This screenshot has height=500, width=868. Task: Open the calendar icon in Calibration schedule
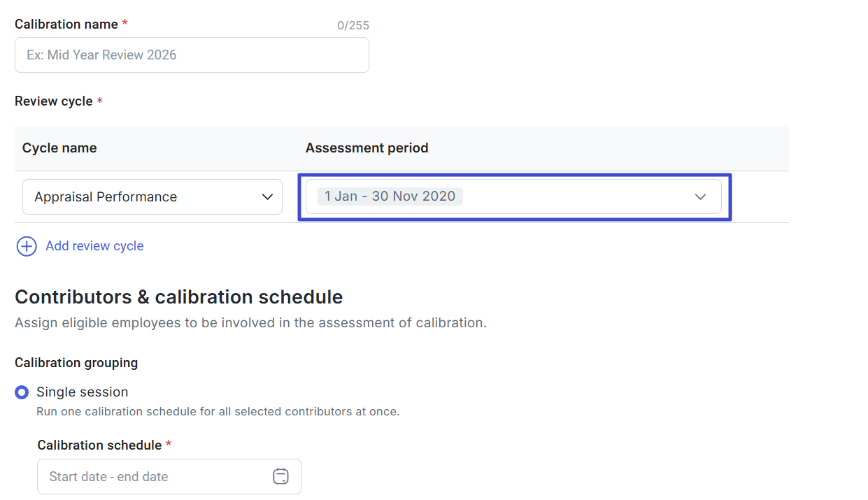pos(280,477)
